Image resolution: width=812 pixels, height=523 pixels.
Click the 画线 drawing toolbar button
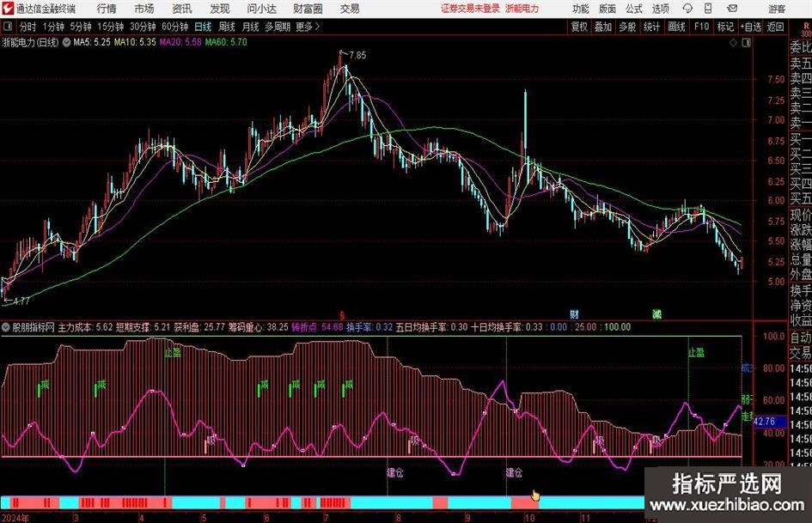[676, 27]
